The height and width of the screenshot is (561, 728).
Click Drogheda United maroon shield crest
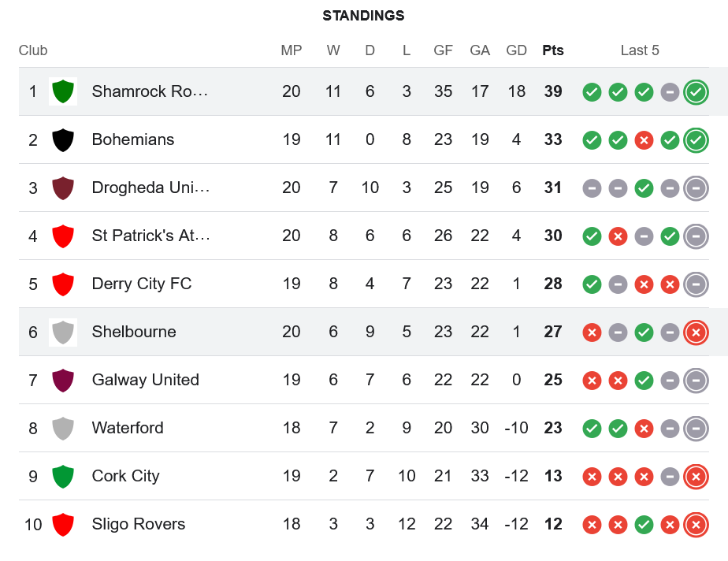coord(62,188)
